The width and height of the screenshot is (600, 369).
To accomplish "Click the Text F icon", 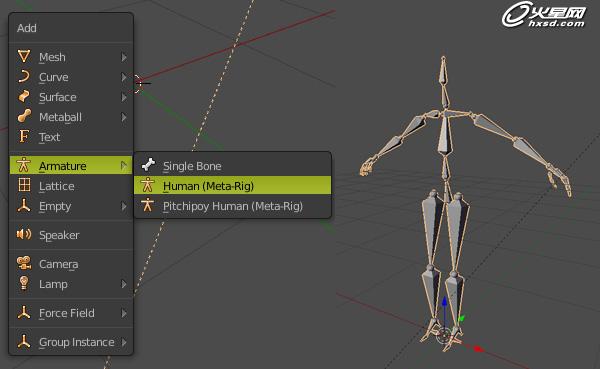I will (x=24, y=136).
